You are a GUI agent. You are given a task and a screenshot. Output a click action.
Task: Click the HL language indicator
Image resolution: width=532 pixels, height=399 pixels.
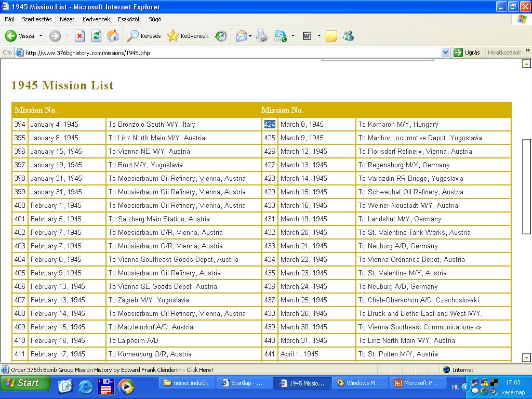[455, 387]
